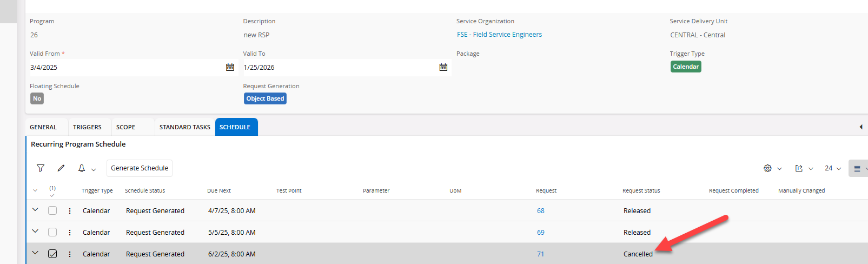Open Valid From calendar picker icon
The image size is (868, 264).
point(230,67)
